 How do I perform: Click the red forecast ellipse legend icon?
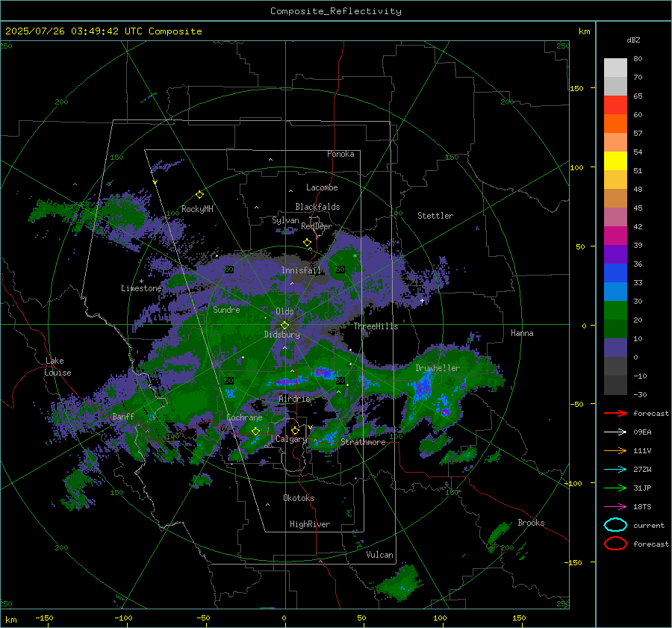[x=615, y=544]
